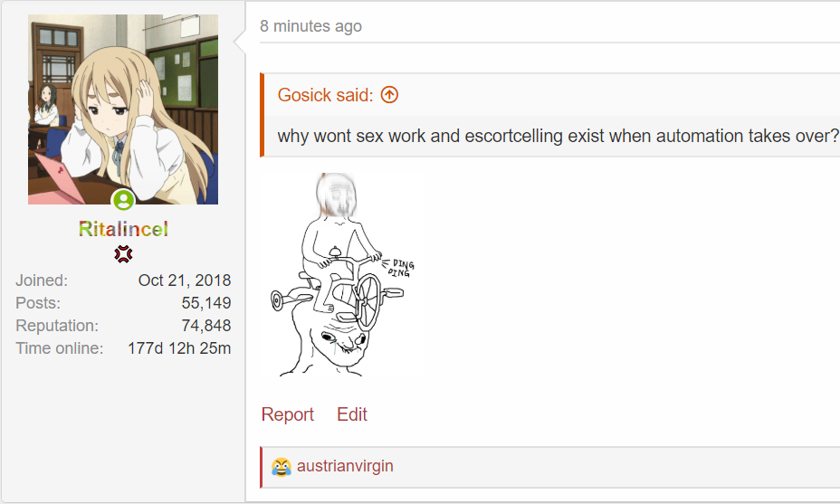Click the time online value 177d 12h 25m
The width and height of the screenshot is (840, 504).
click(x=179, y=348)
